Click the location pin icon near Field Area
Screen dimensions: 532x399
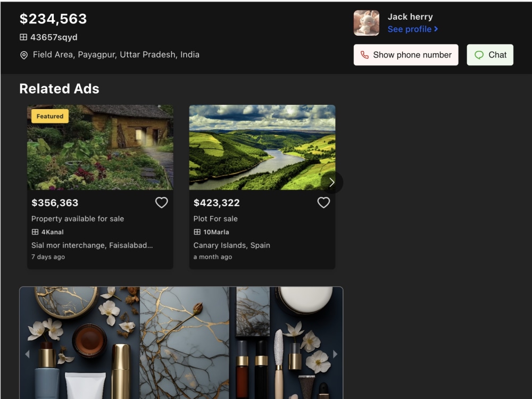coord(24,55)
